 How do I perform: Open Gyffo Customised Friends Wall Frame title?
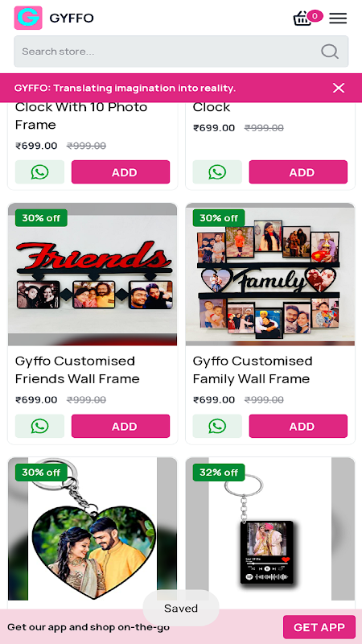77,369
